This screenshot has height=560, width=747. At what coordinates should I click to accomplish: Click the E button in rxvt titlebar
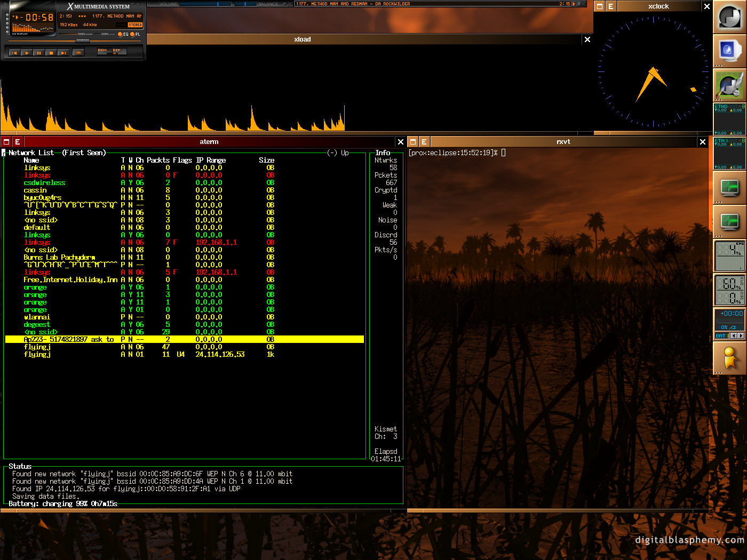pyautogui.click(x=424, y=142)
